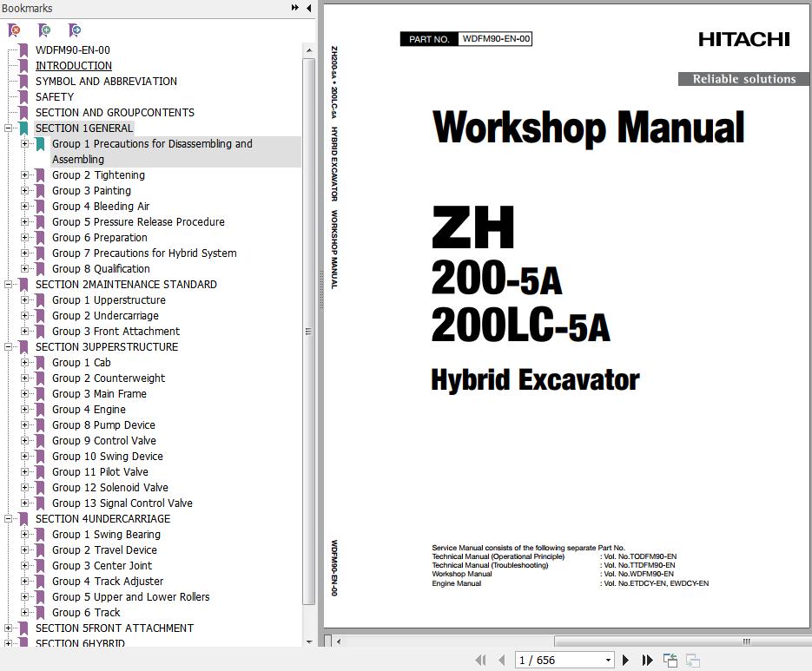Image resolution: width=812 pixels, height=671 pixels.
Task: Open the INTRODUCTION bookmark
Action: (x=74, y=66)
